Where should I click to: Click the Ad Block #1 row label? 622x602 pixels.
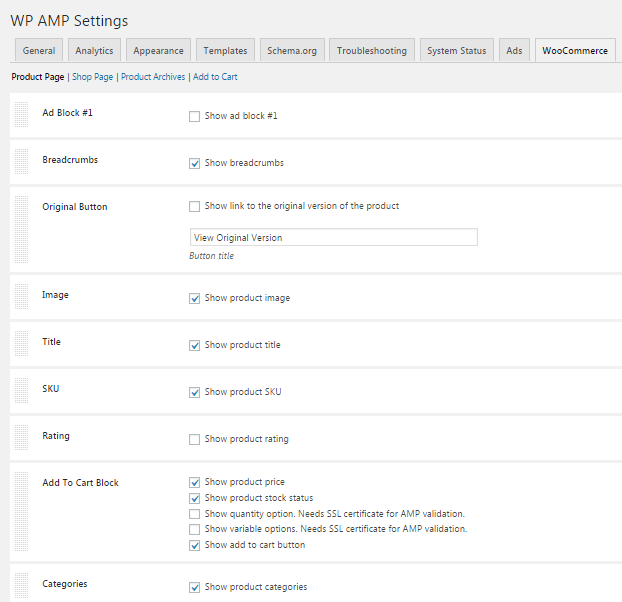(67, 113)
